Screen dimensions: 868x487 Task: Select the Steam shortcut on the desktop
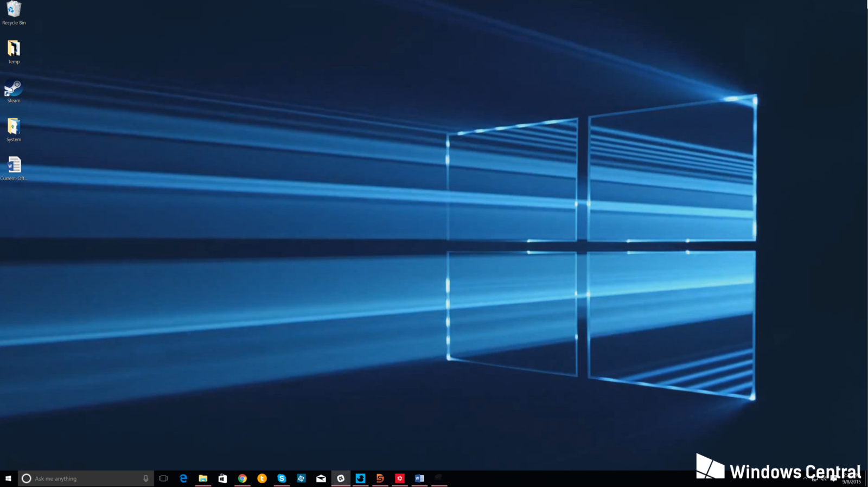[14, 91]
